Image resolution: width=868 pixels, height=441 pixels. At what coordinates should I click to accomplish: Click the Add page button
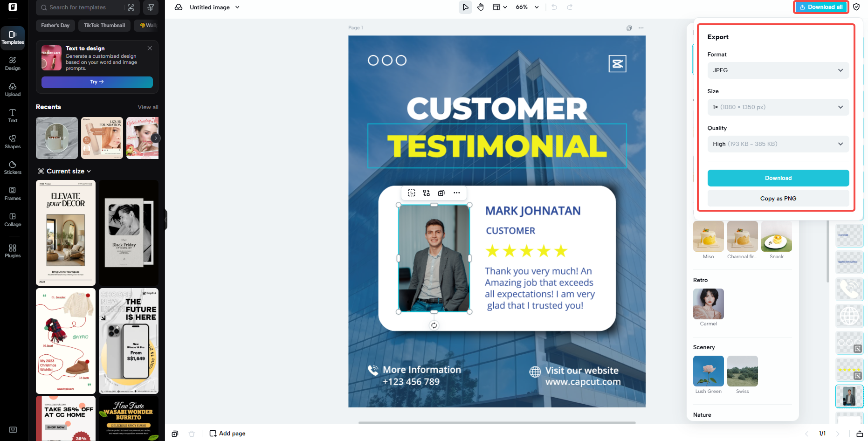click(227, 434)
